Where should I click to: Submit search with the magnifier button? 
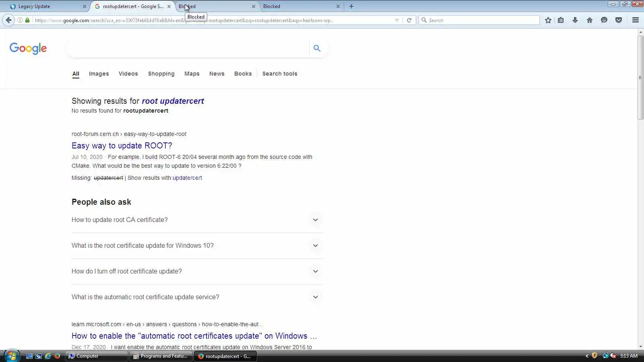(317, 48)
